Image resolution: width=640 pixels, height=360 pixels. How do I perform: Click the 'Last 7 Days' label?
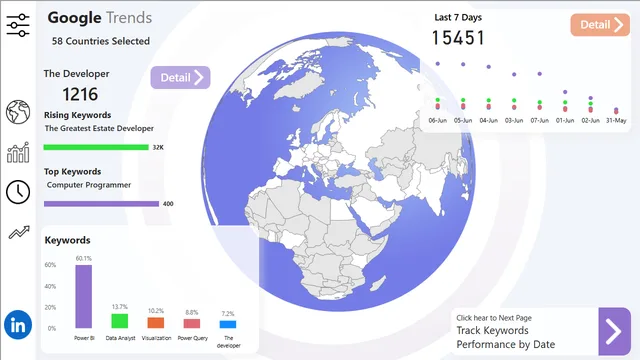[458, 18]
